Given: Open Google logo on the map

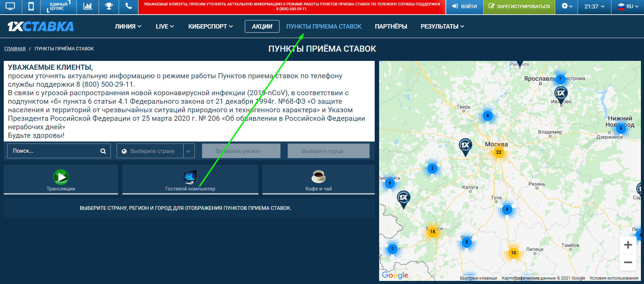Looking at the screenshot, I should tap(395, 275).
